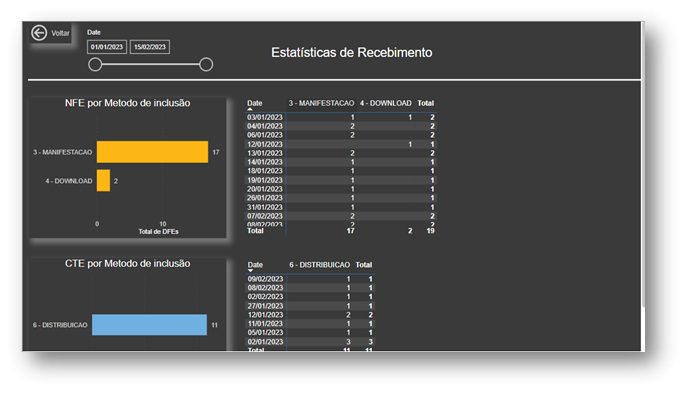
Task: Select the 6 - DISTRIBUICAO blue bar
Action: [149, 325]
